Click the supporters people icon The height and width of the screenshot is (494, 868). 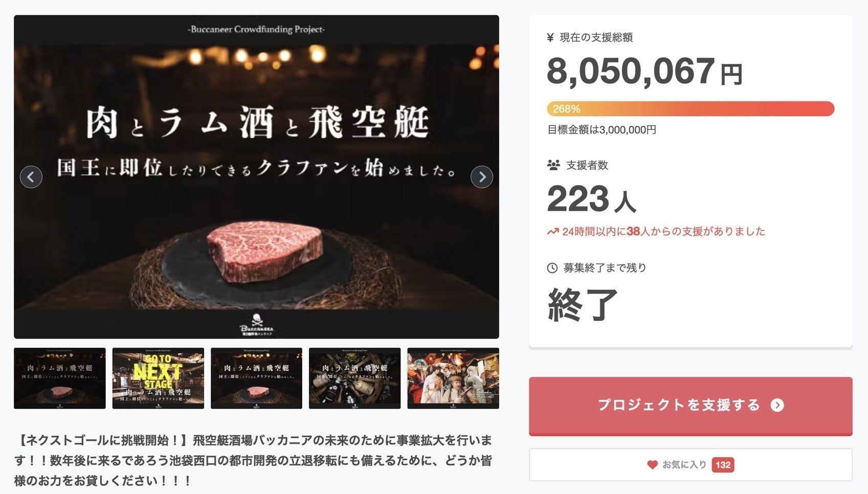pos(553,165)
